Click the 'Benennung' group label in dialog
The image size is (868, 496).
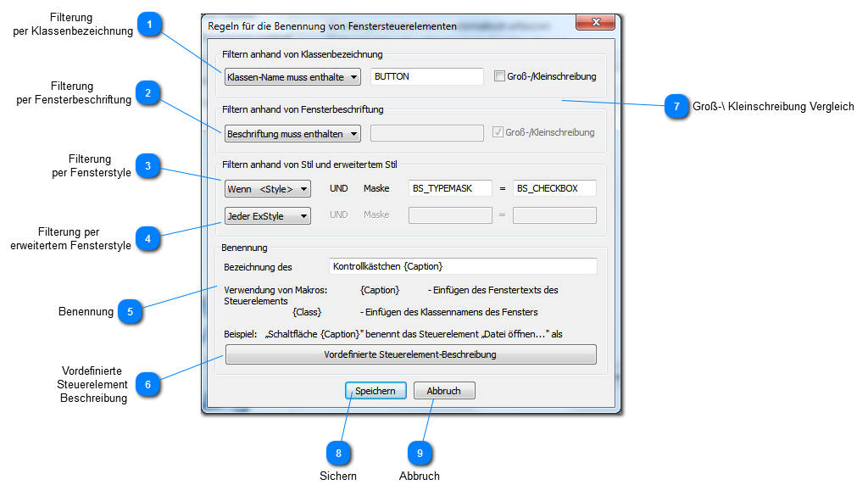click(244, 248)
